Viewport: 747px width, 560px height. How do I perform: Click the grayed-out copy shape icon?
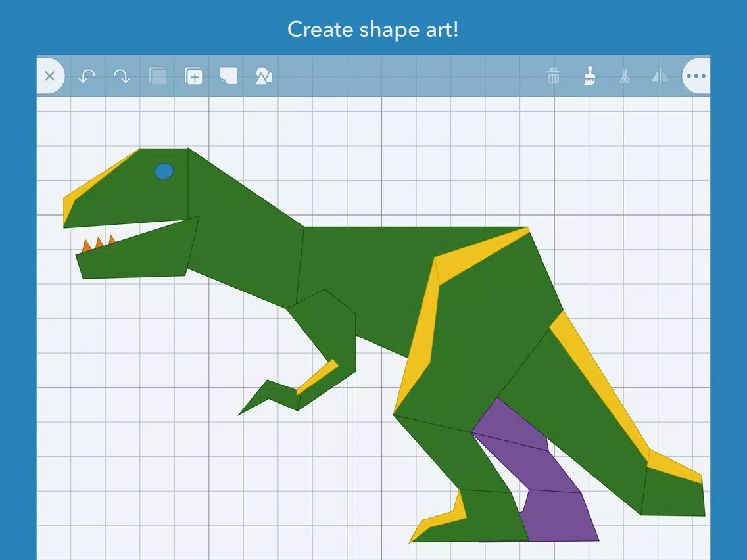(x=158, y=76)
